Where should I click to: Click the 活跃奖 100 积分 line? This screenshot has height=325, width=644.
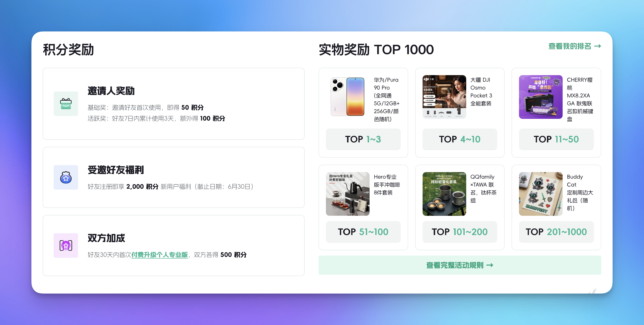156,118
